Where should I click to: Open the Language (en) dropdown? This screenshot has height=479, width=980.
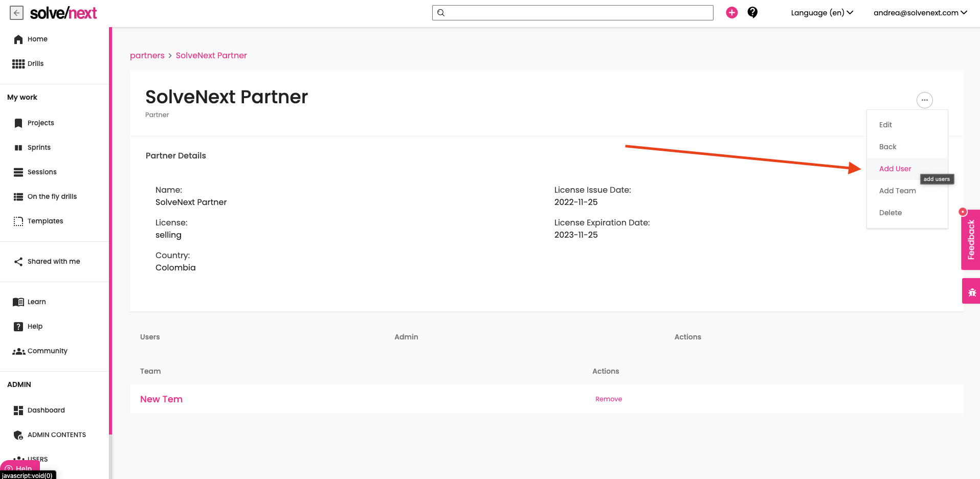point(822,13)
